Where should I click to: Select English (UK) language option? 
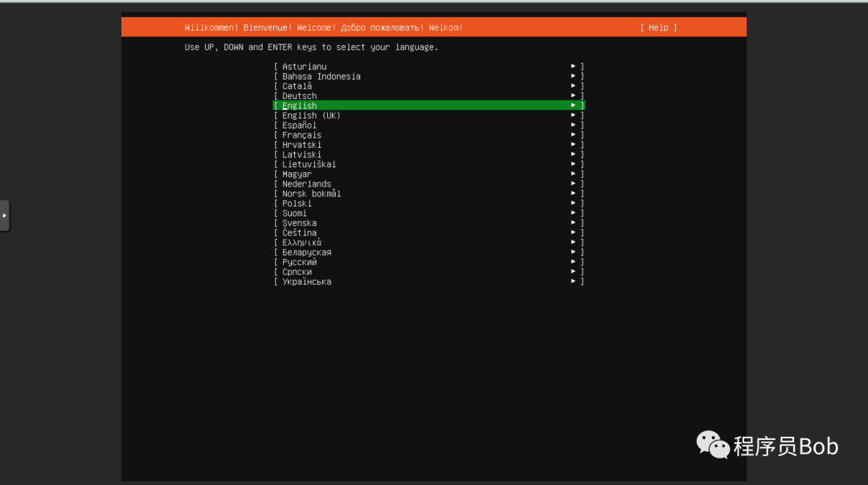429,115
